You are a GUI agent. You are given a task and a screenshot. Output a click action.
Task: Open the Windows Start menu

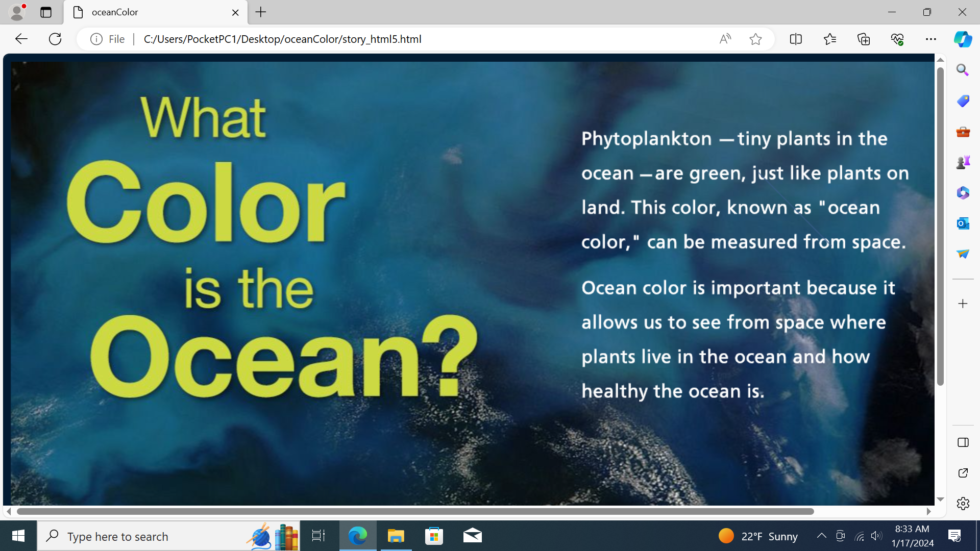18,536
